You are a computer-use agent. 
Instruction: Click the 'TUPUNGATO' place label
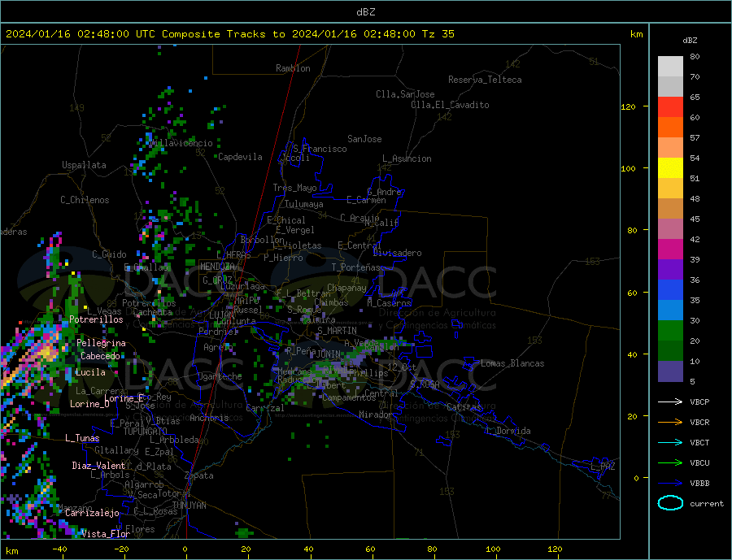(x=146, y=432)
